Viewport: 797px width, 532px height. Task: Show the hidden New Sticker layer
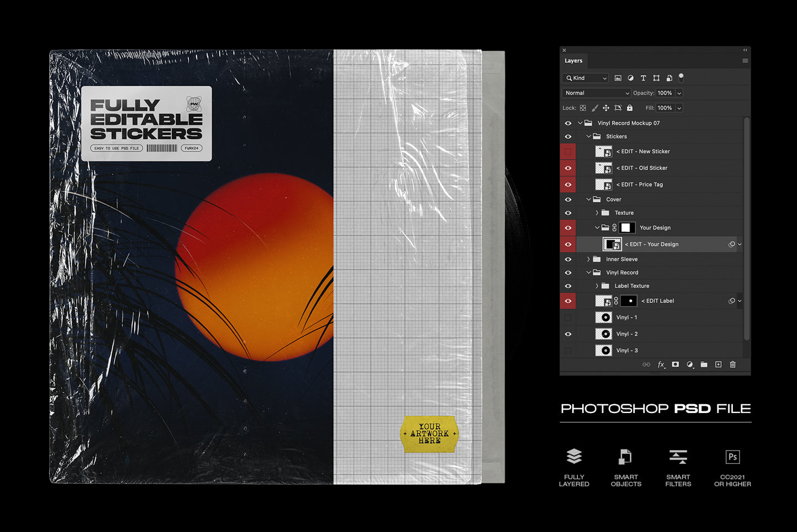pyautogui.click(x=568, y=151)
